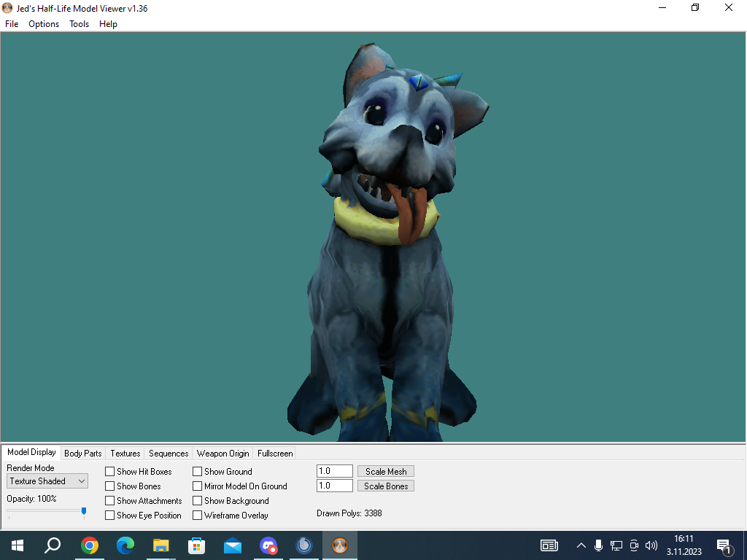Image resolution: width=747 pixels, height=560 pixels.
Task: Switch to the Body Parts tab
Action: pyautogui.click(x=83, y=454)
